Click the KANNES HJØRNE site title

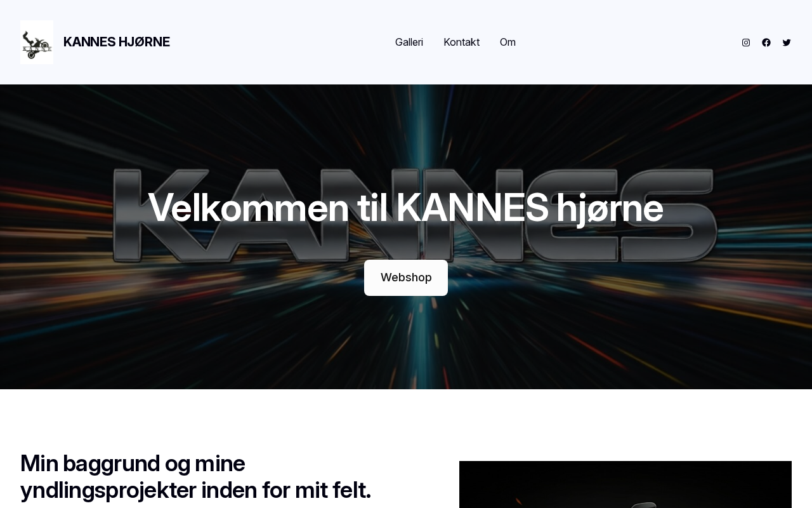click(x=117, y=42)
